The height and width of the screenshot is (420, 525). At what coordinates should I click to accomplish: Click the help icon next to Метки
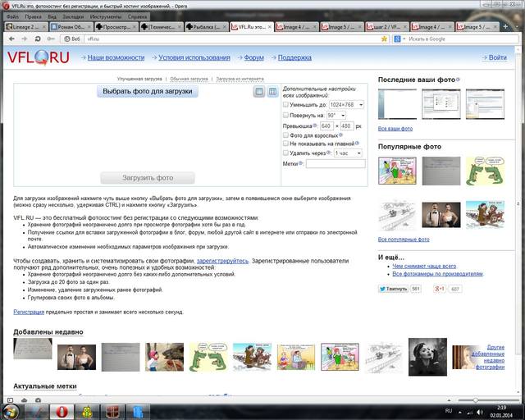pyautogui.click(x=300, y=163)
